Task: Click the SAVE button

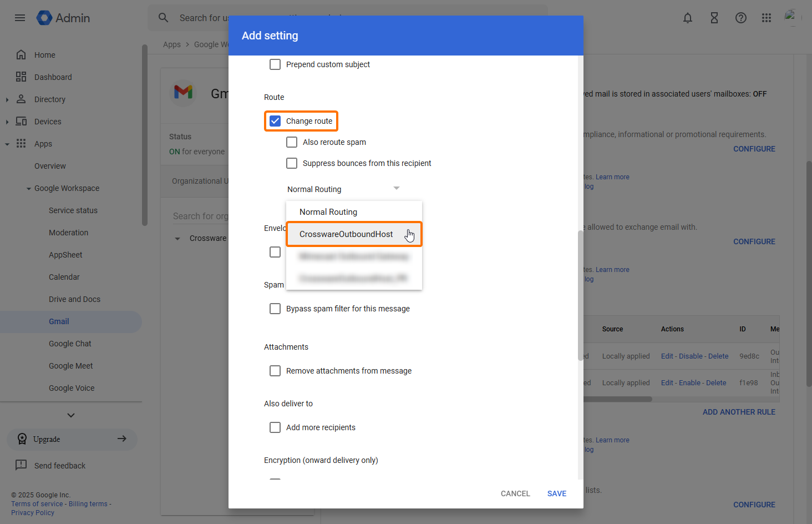Action: pyautogui.click(x=556, y=493)
